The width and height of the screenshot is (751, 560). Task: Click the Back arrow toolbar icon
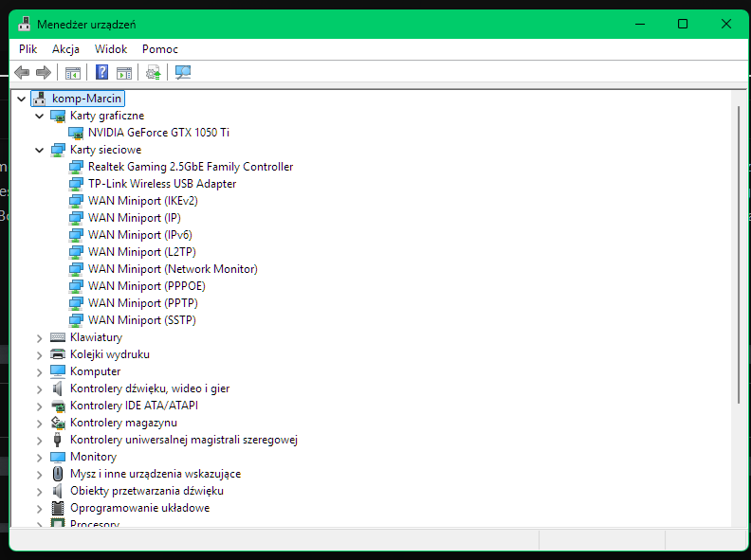click(x=22, y=72)
